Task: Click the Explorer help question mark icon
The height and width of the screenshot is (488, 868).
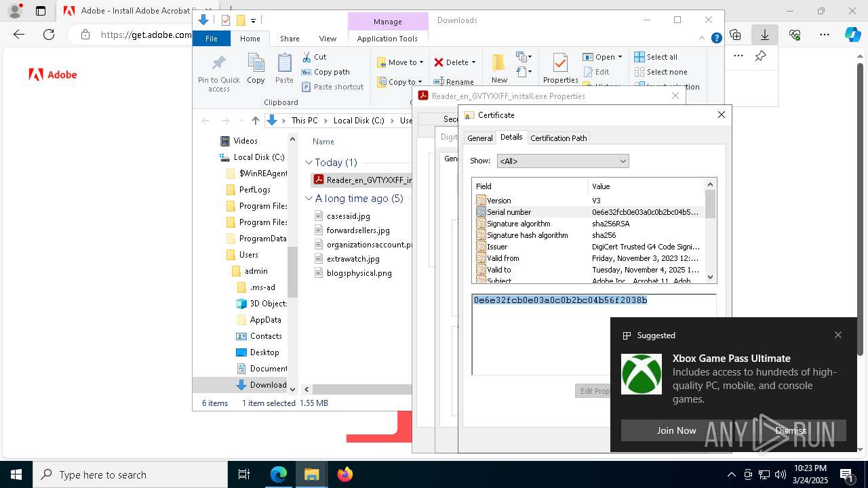Action: pos(716,39)
